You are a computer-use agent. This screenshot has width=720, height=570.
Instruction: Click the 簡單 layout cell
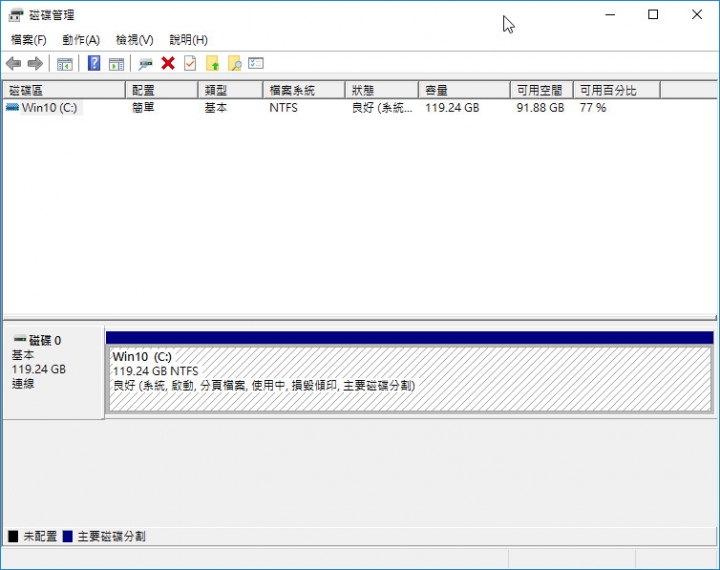coord(143,107)
